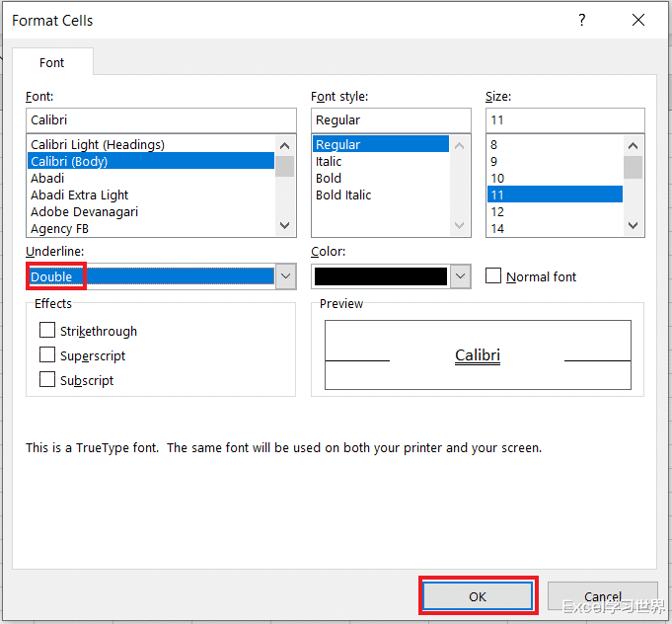Click the black color swatch
The height and width of the screenshot is (624, 672).
[382, 277]
